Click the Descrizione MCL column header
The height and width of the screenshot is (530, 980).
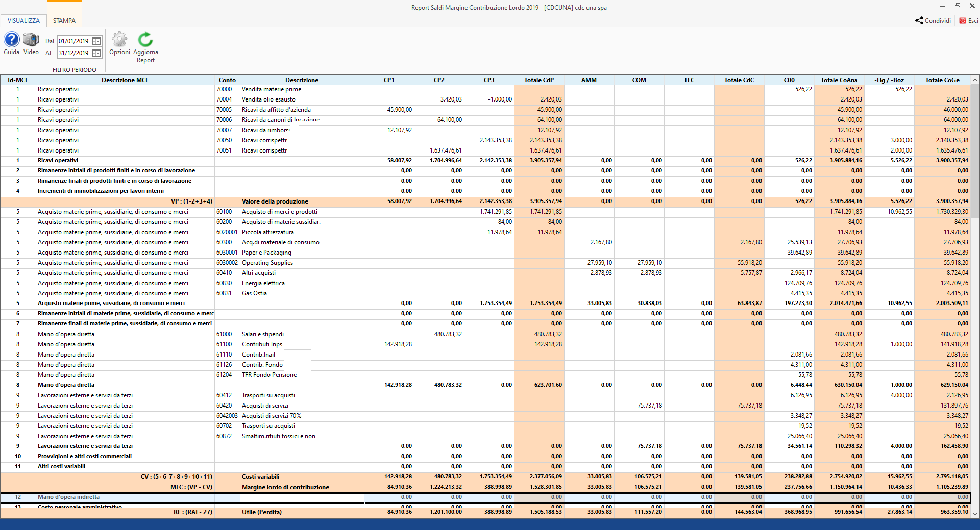click(x=125, y=80)
